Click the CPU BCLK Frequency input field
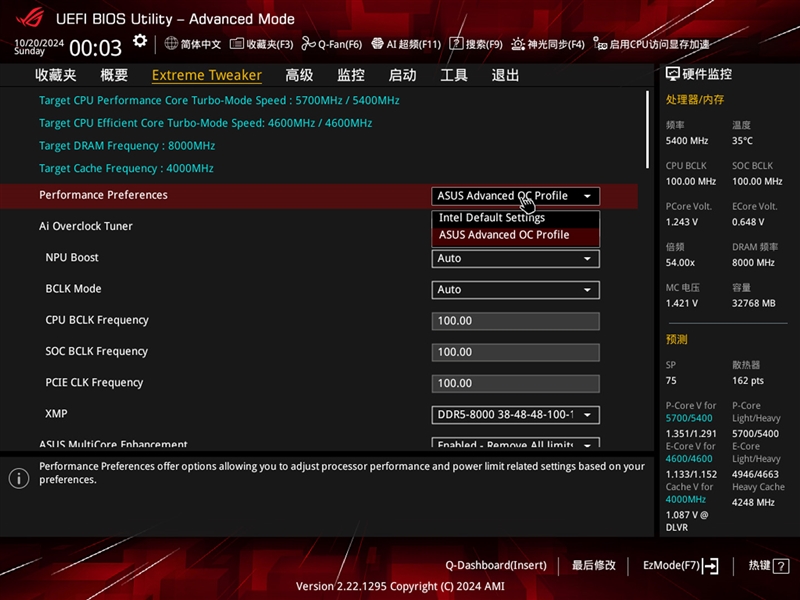The image size is (800, 600). [514, 320]
